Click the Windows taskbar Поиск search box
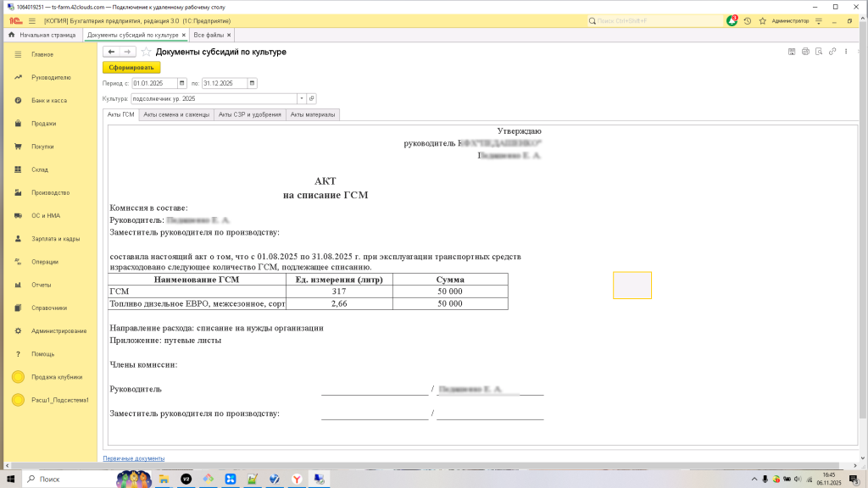Image resolution: width=868 pixels, height=488 pixels. 70,479
